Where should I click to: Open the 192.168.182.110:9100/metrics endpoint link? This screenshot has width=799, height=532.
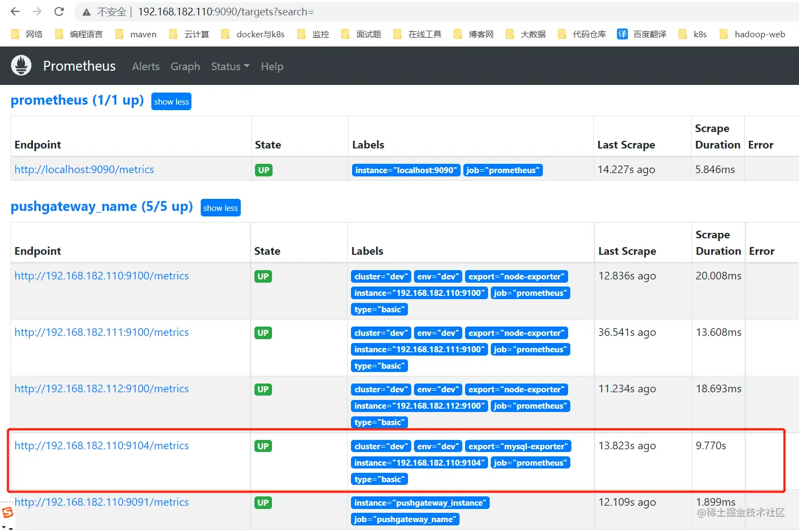click(101, 276)
